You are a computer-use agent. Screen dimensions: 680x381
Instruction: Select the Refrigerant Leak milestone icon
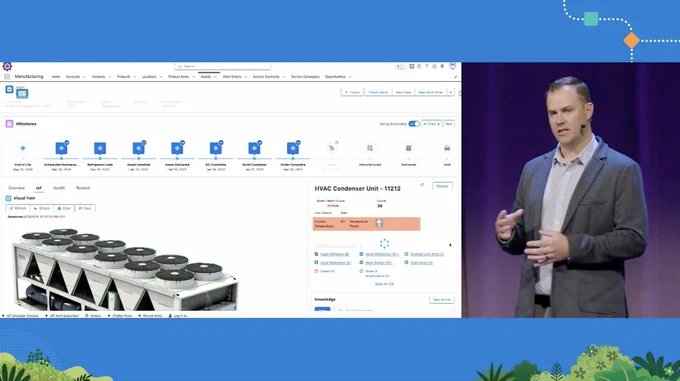100,148
